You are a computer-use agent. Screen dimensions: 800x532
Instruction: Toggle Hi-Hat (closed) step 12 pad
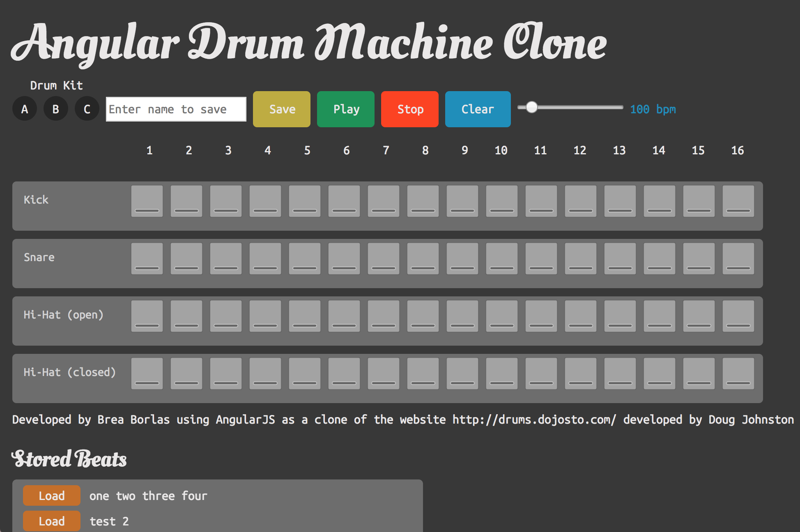[581, 374]
